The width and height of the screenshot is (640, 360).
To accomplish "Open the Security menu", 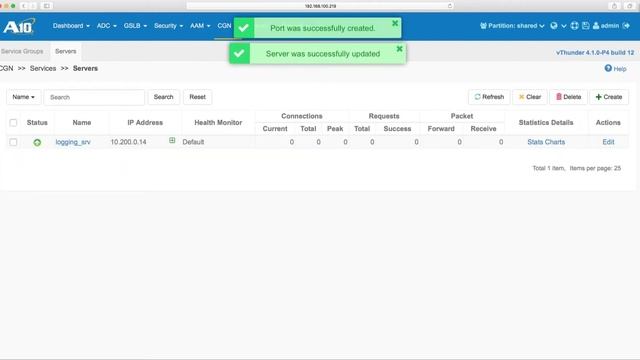I will (168, 26).
